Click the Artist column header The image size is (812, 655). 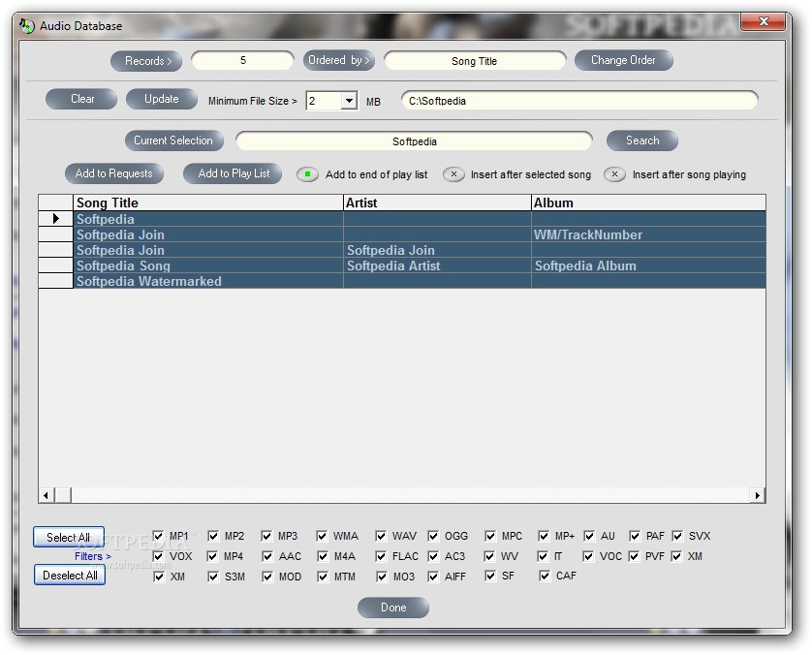click(438, 203)
